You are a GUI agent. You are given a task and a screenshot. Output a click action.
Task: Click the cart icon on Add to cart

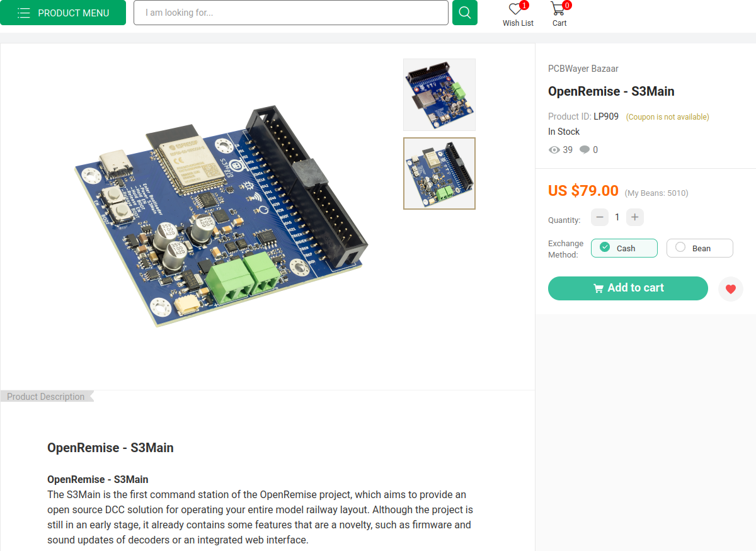click(598, 288)
